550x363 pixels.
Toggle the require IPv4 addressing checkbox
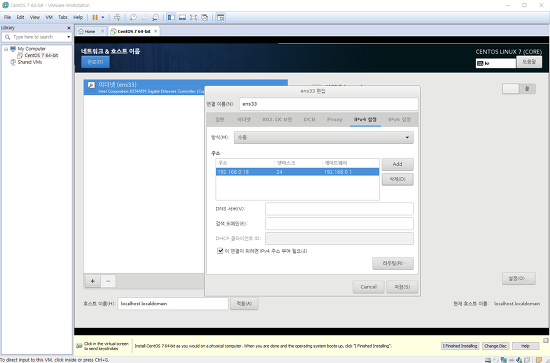point(220,251)
